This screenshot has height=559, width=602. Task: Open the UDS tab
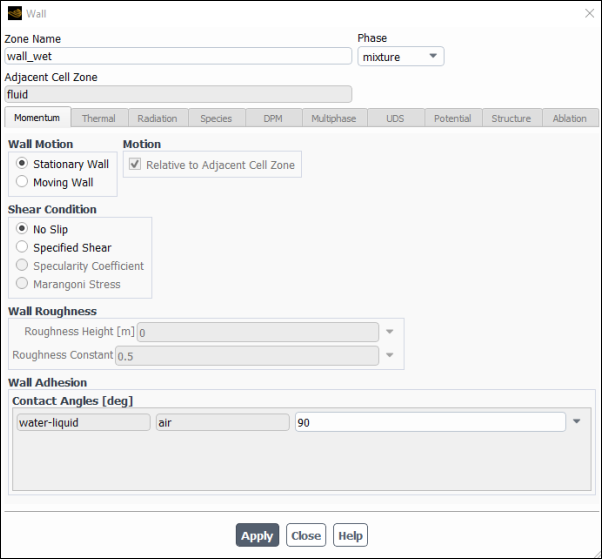click(395, 118)
